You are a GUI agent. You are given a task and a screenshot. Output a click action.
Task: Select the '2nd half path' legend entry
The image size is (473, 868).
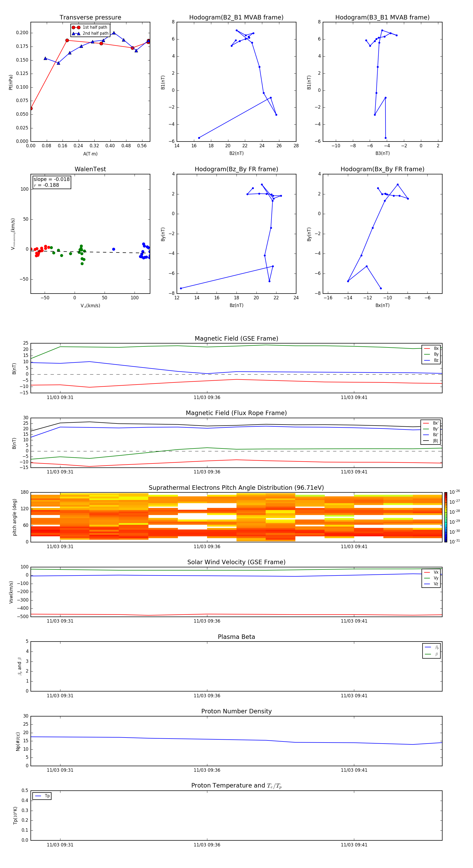pos(91,33)
